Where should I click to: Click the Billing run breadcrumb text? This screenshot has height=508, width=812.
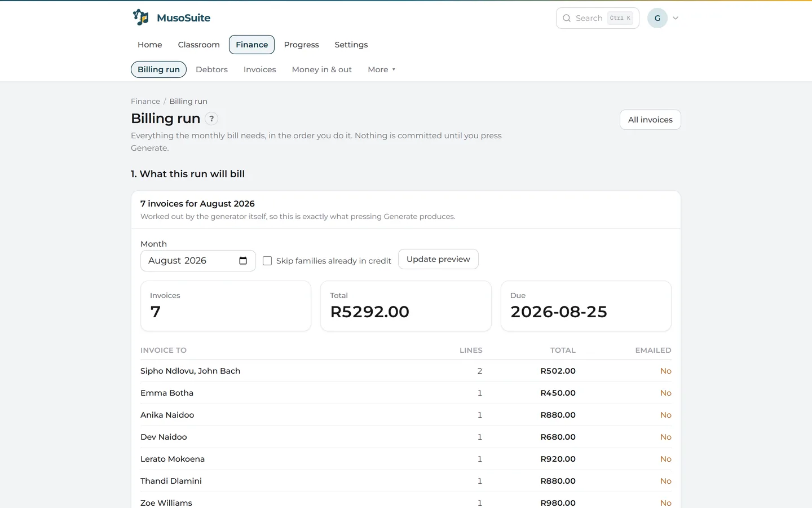pos(188,101)
